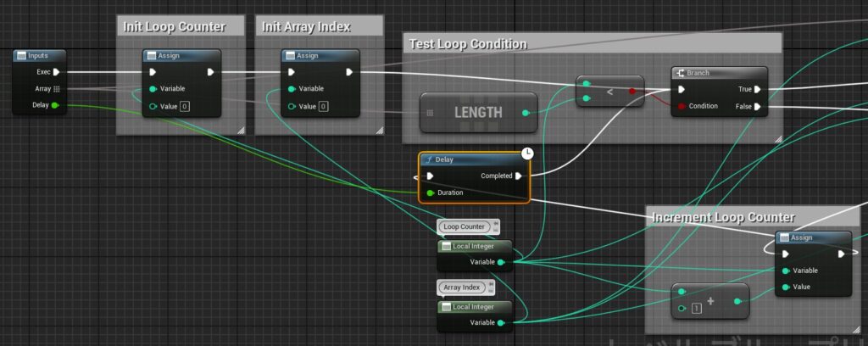Select the Array Index Local Integer node title

pyautogui.click(x=475, y=307)
